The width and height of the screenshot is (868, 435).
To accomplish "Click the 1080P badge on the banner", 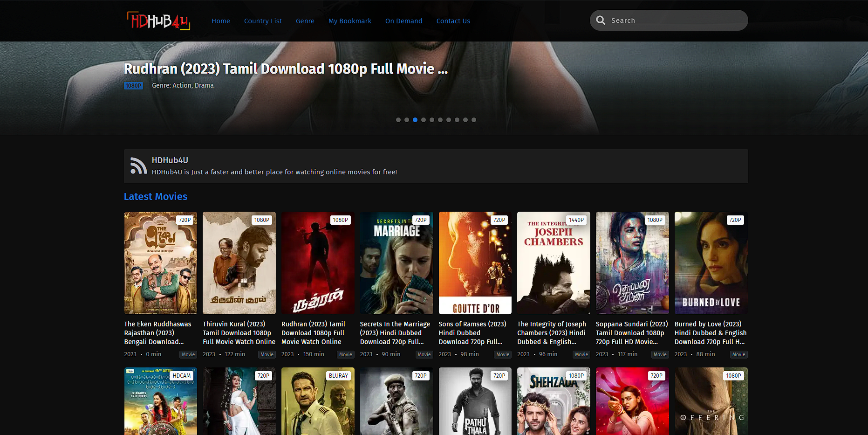I will point(133,86).
